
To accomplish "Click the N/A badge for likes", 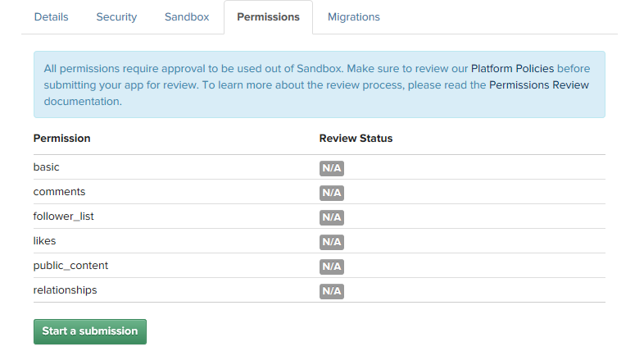I will click(332, 242).
